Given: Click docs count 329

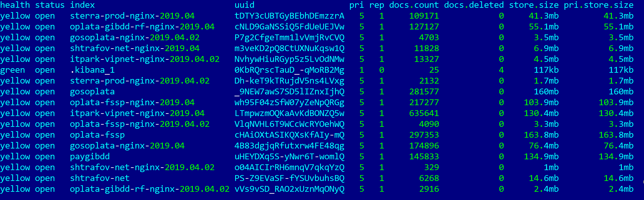Looking at the screenshot, I should [431, 168].
